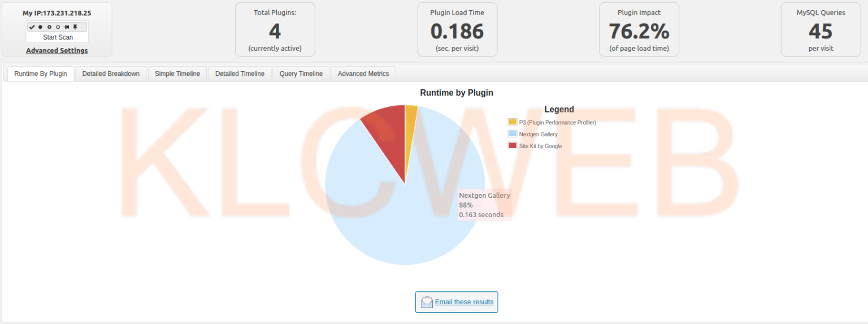Click the sideways pushpin icon

point(66,27)
